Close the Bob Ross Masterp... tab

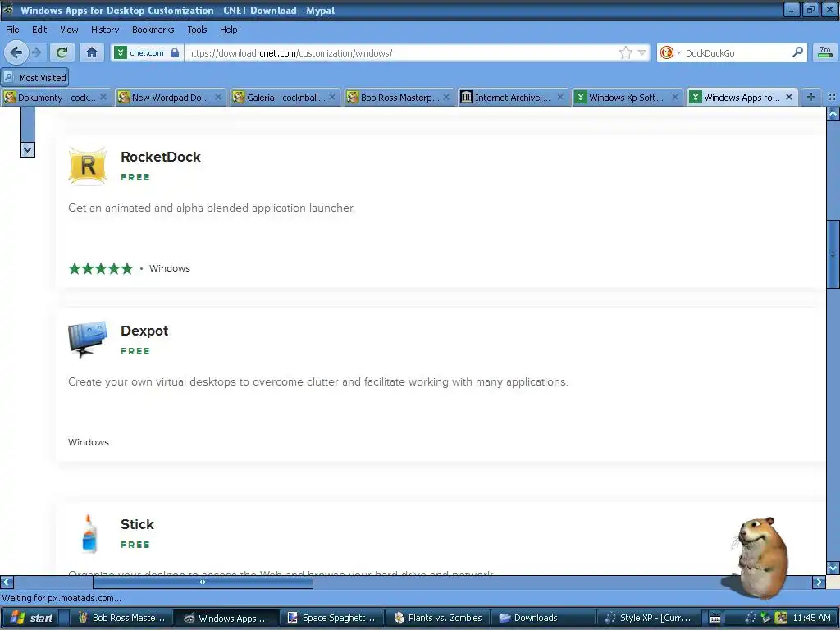pyautogui.click(x=446, y=97)
